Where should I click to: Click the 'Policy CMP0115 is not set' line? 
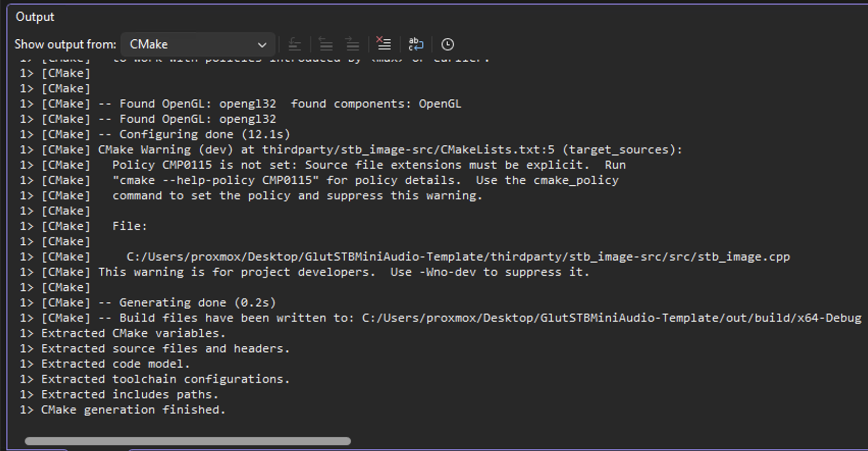pyautogui.click(x=369, y=165)
